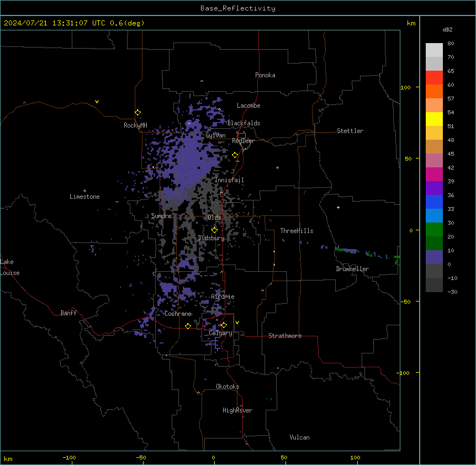Click the dBZ legend heading
This screenshot has height=465, width=476.
click(447, 29)
